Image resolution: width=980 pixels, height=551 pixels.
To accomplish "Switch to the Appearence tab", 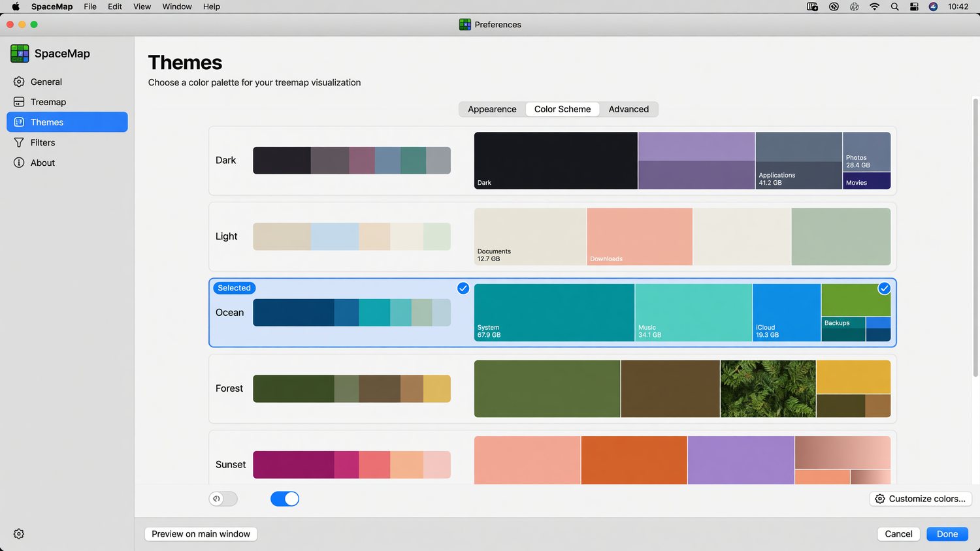I will click(492, 109).
